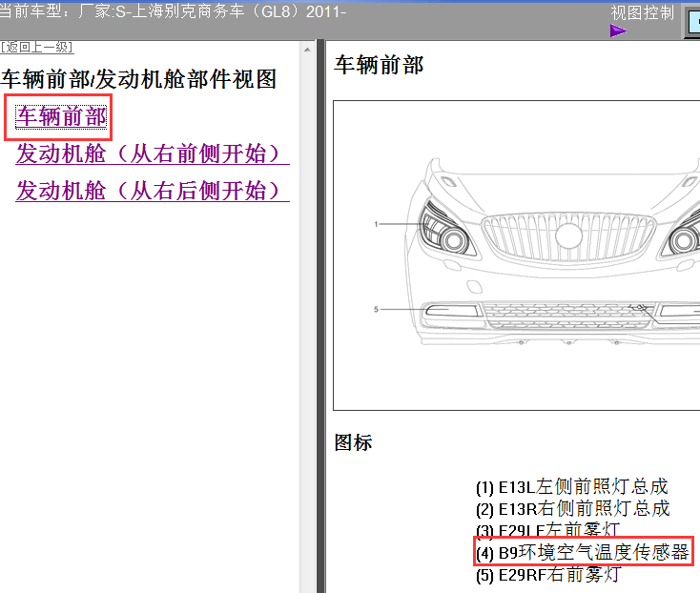
Task: Click the 车辆前部 heading in right pane
Action: point(379,65)
